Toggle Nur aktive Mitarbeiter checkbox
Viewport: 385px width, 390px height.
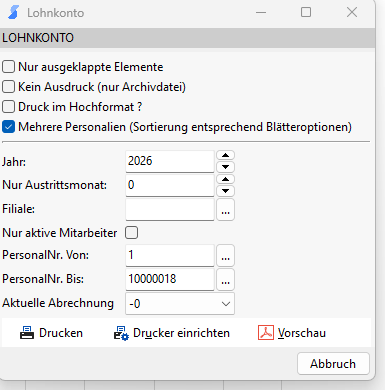(x=131, y=232)
